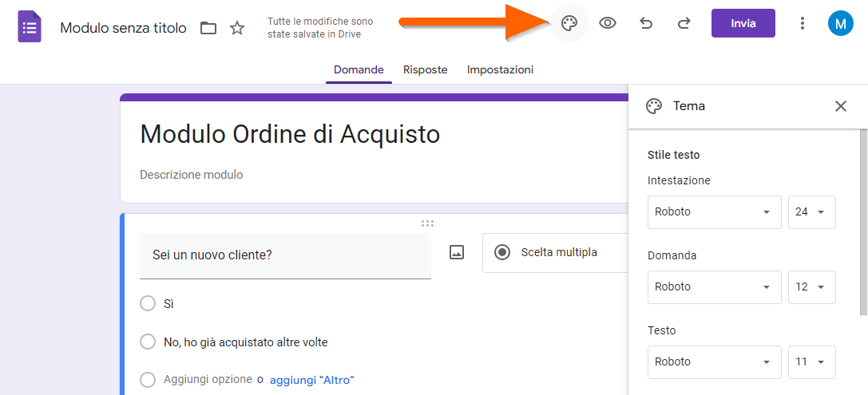Close the Tema panel
868x395 pixels.
(x=840, y=106)
